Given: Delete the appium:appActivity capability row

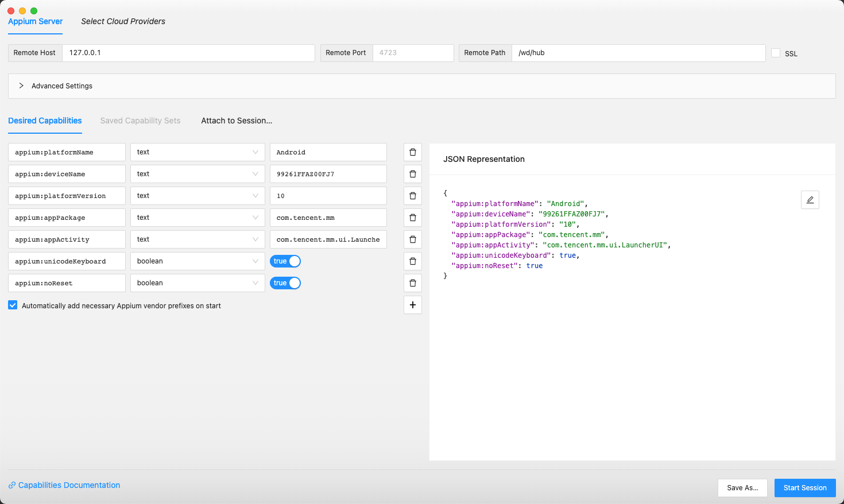Looking at the screenshot, I should pos(412,239).
